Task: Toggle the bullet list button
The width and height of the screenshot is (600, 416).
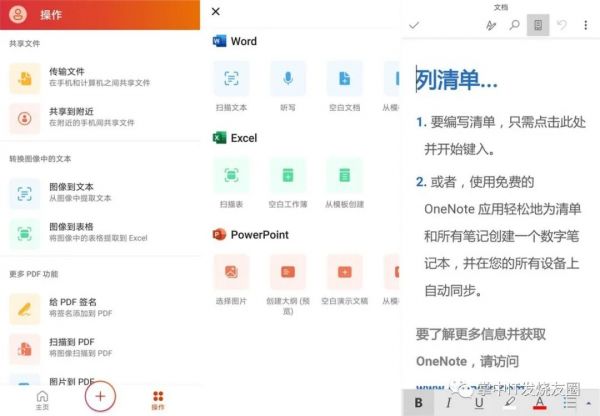Action: coord(570,403)
